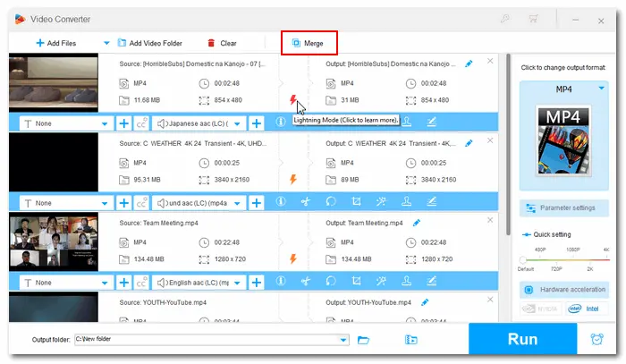Add audio track to Team Meeting video
The image size is (626, 364).
click(257, 283)
